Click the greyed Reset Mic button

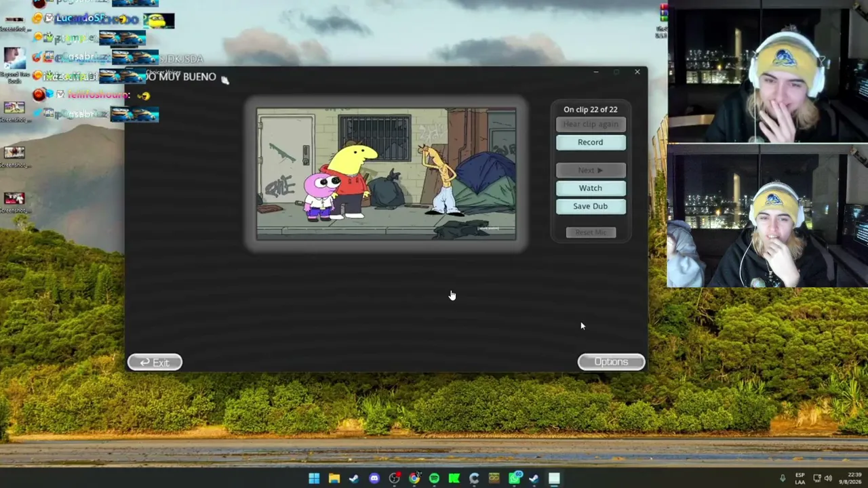click(591, 232)
